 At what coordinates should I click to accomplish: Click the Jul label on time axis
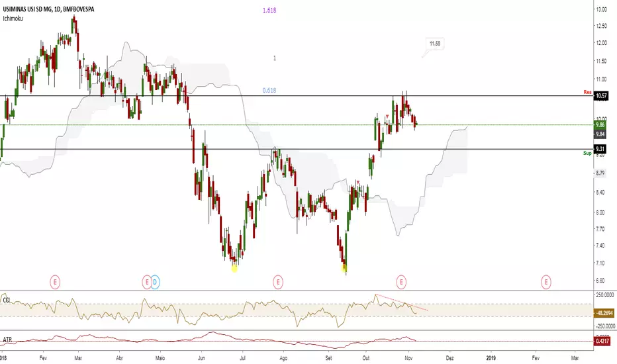242,358
